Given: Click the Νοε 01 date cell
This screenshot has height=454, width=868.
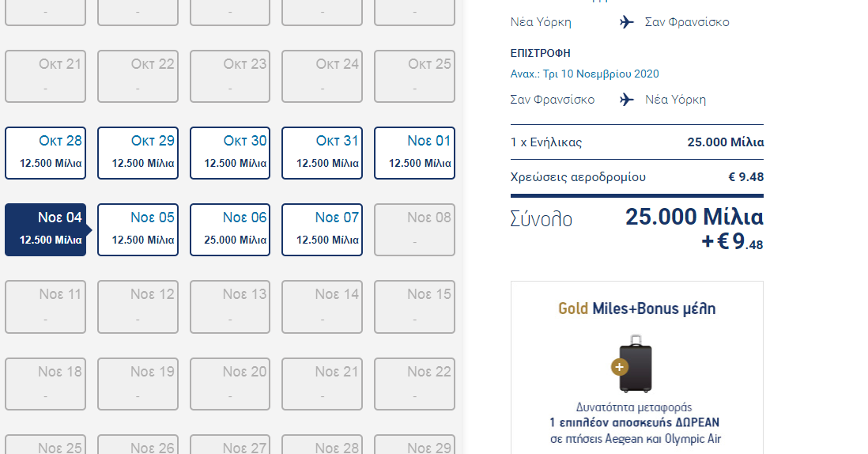Looking at the screenshot, I should click(x=414, y=153).
